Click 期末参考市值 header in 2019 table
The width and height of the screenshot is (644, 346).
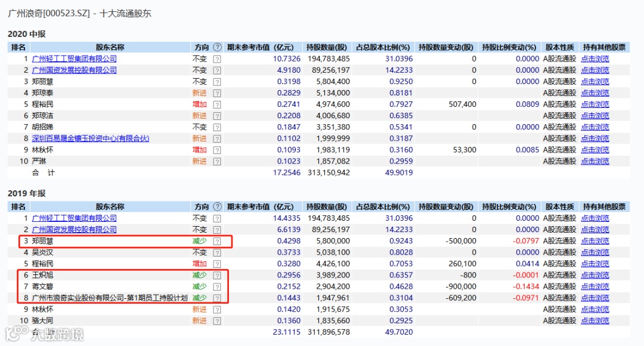click(x=261, y=206)
